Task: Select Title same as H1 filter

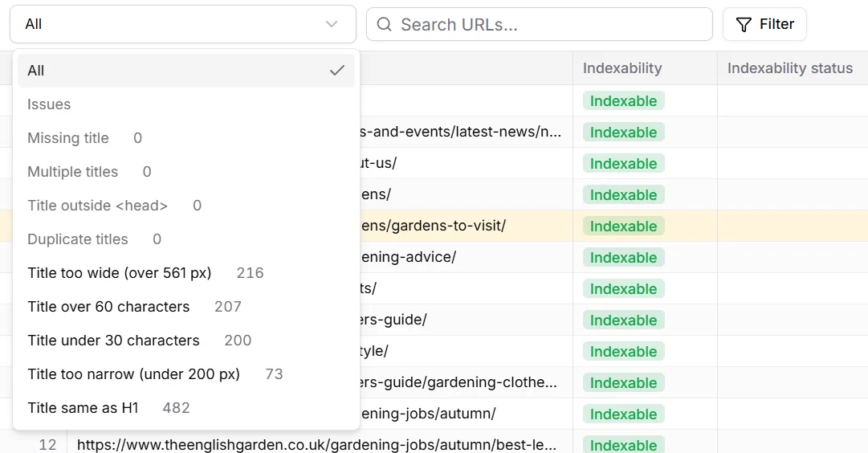Action: [x=186, y=408]
